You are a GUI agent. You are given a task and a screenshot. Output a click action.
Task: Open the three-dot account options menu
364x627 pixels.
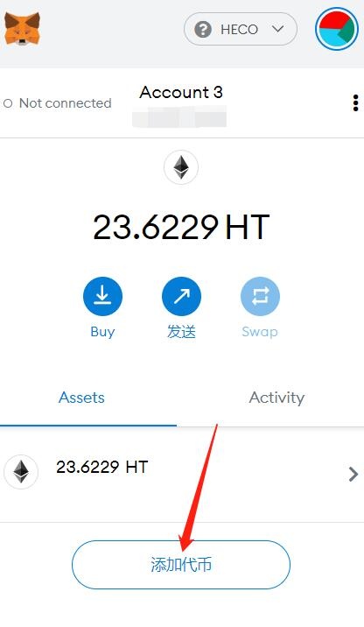pos(355,103)
